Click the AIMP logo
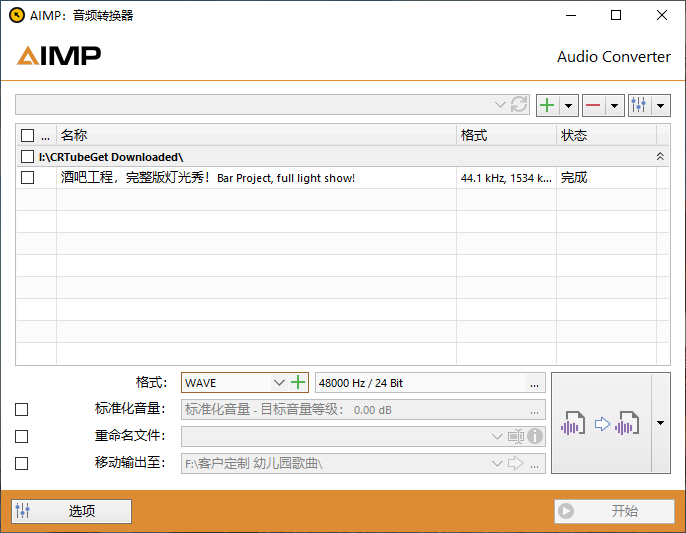This screenshot has height=533, width=686. (x=59, y=56)
